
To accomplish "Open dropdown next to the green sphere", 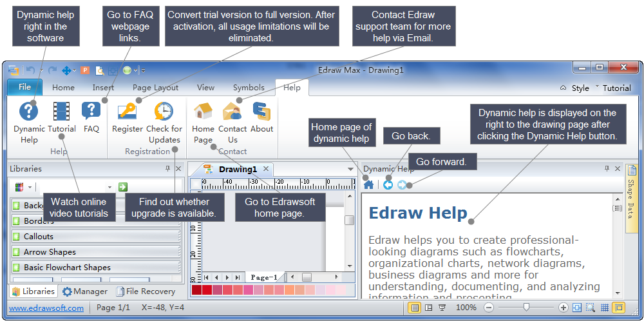I will (x=135, y=71).
